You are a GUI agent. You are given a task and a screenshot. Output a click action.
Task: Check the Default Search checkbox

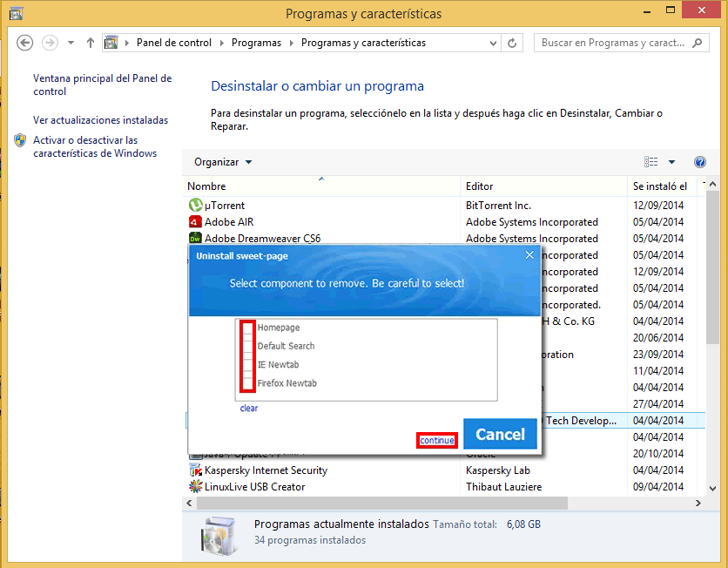tap(247, 347)
